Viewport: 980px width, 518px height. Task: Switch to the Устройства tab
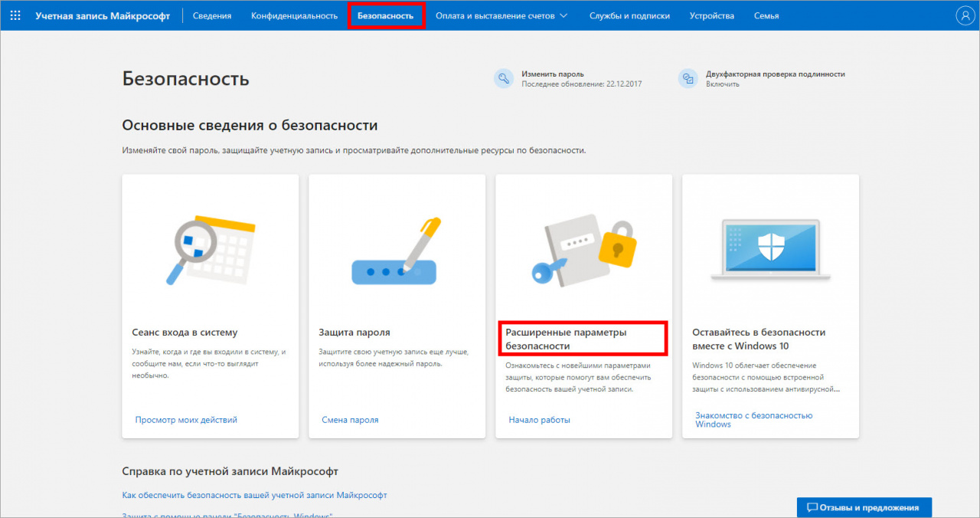[x=711, y=15]
